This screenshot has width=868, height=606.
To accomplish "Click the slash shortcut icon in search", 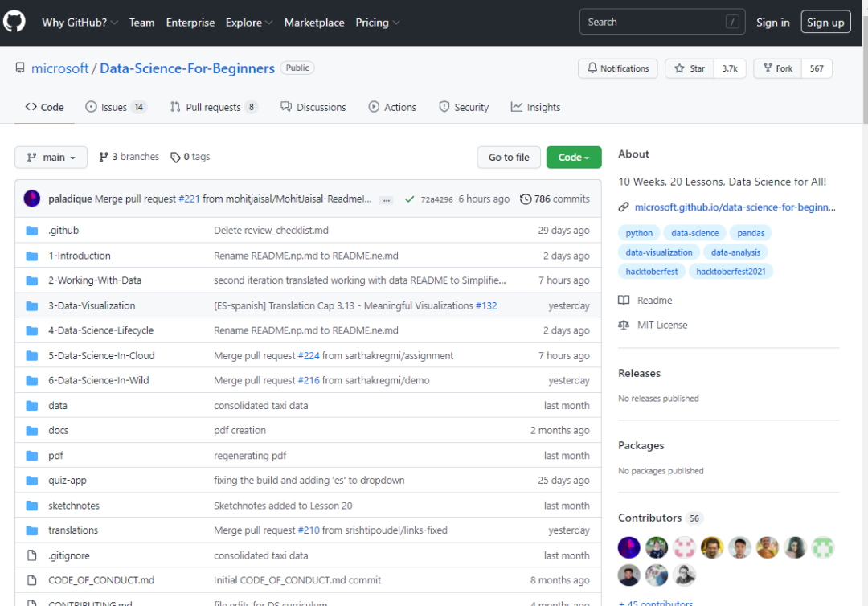I will click(x=732, y=23).
